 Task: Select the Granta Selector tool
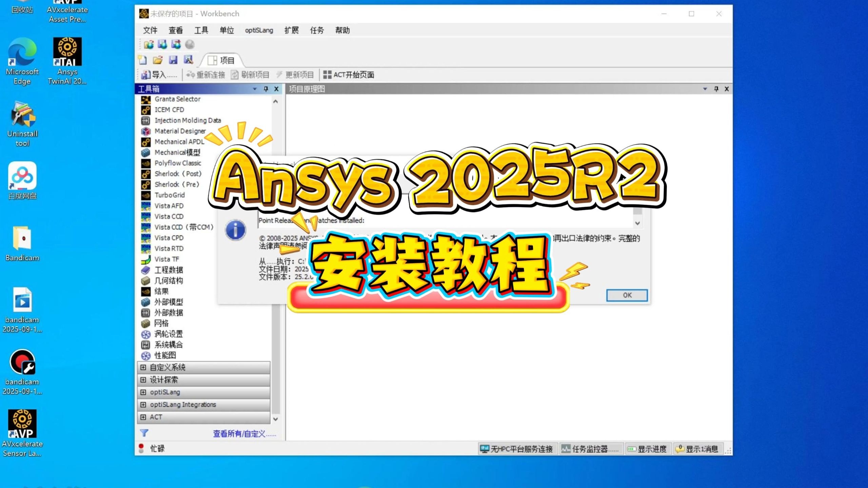177,99
